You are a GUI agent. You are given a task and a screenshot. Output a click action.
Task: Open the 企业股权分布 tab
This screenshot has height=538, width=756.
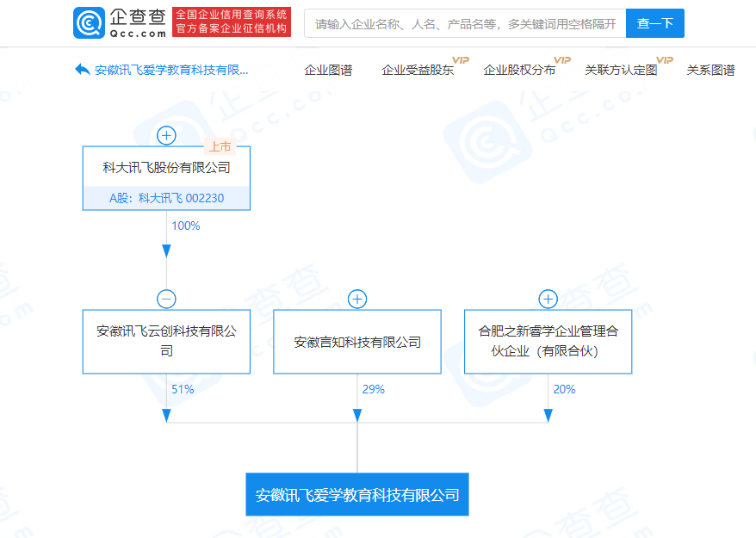[x=519, y=71]
